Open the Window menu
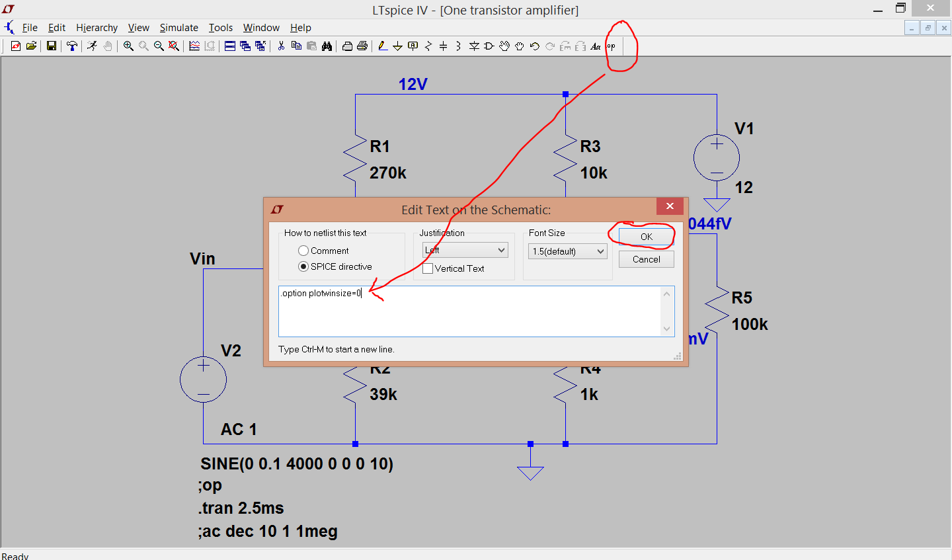Viewport: 952px width, 560px height. [261, 28]
